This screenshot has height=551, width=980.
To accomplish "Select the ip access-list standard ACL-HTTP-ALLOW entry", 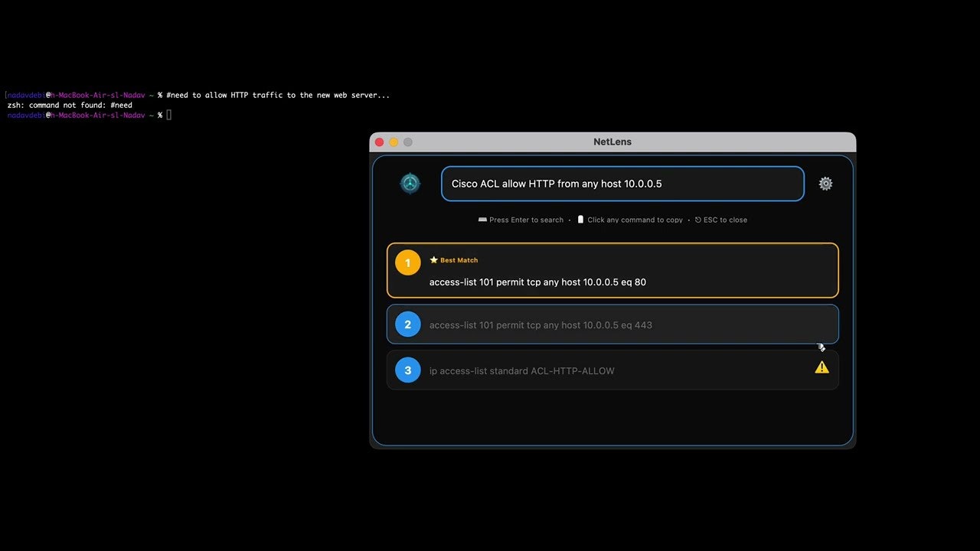I will (x=522, y=370).
